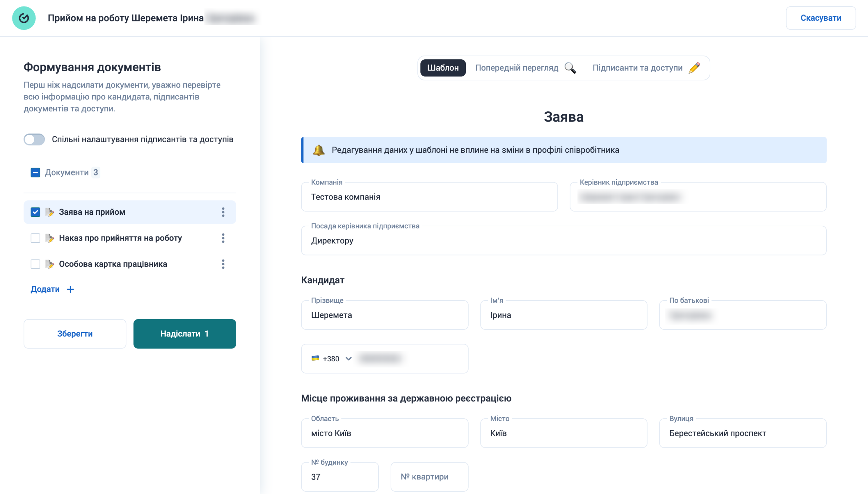The image size is (868, 494).
Task: Click the Скасувати button
Action: (x=821, y=18)
